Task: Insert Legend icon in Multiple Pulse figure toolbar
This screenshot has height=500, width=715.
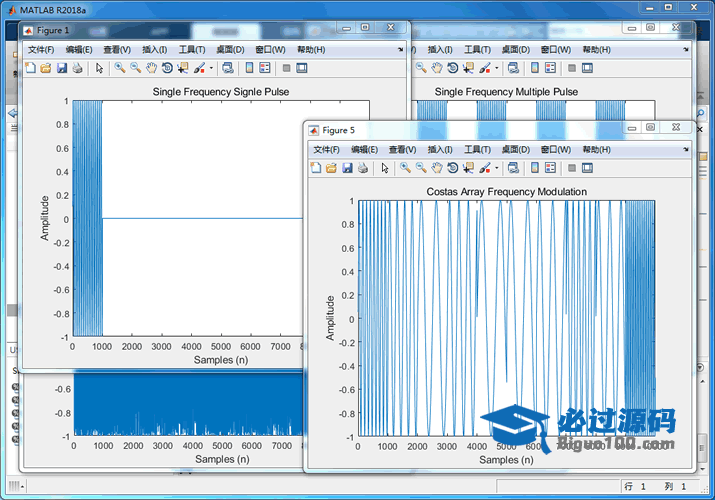Action: [550, 68]
